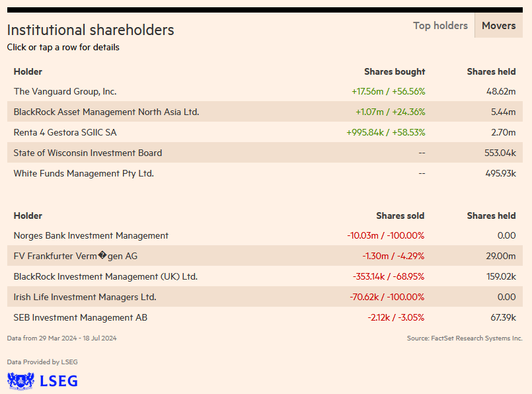
Task: Click SEB Investment Management AB row
Action: tap(81, 317)
